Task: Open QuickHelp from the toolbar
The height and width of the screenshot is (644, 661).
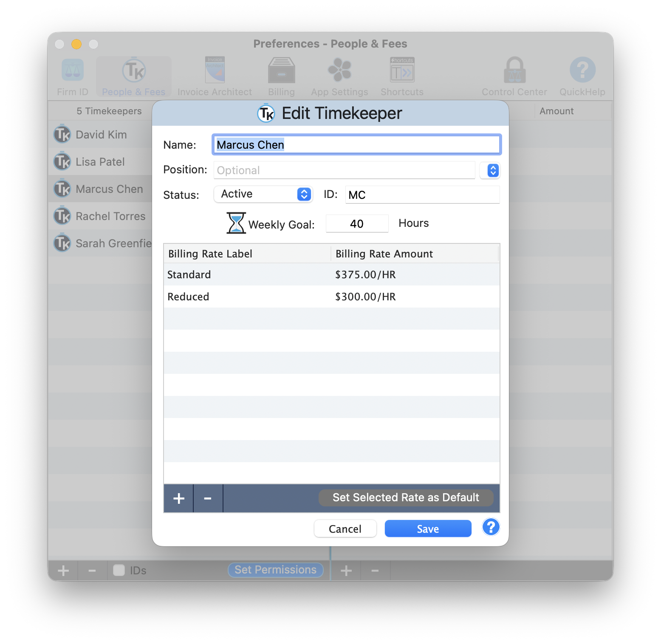Action: click(582, 75)
